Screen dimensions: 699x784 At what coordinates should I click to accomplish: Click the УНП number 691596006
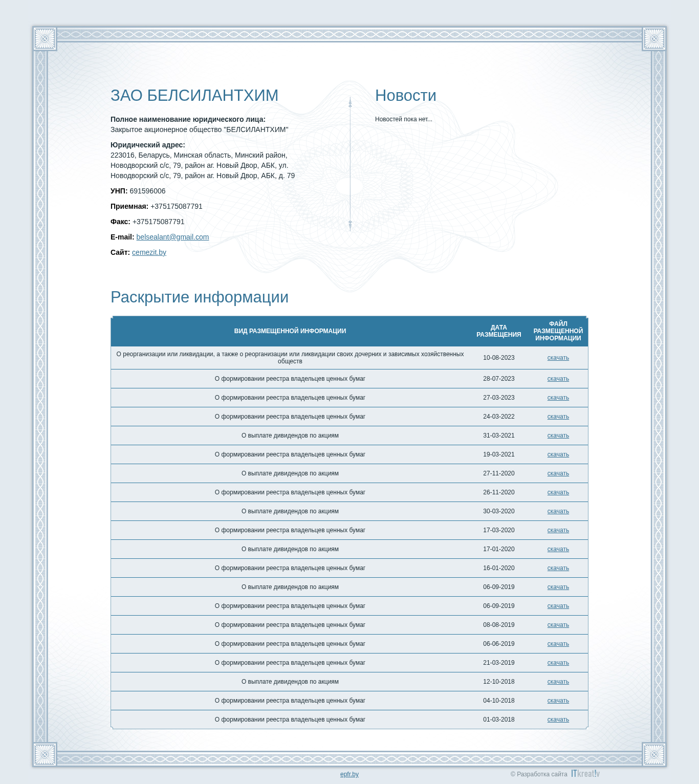tap(147, 191)
